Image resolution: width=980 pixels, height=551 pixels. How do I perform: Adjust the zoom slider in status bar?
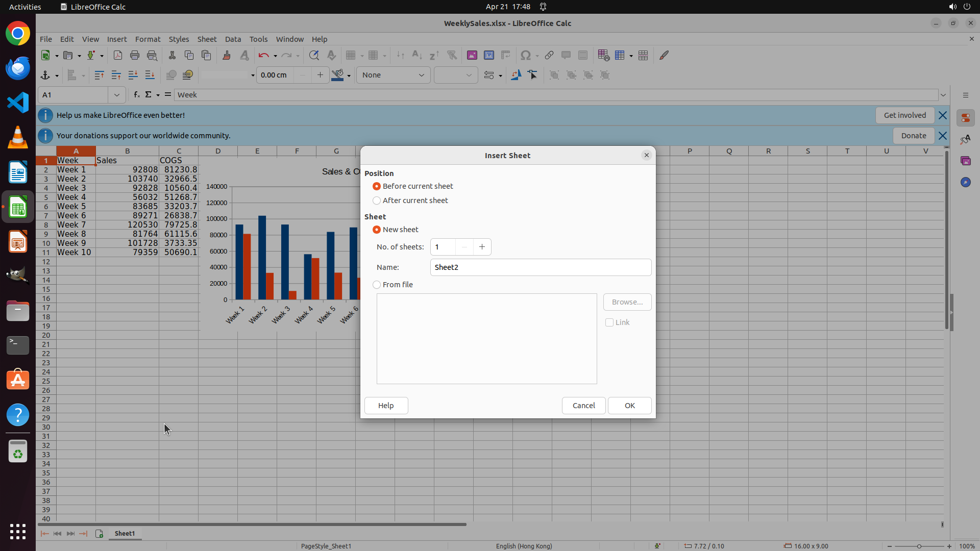tap(919, 546)
